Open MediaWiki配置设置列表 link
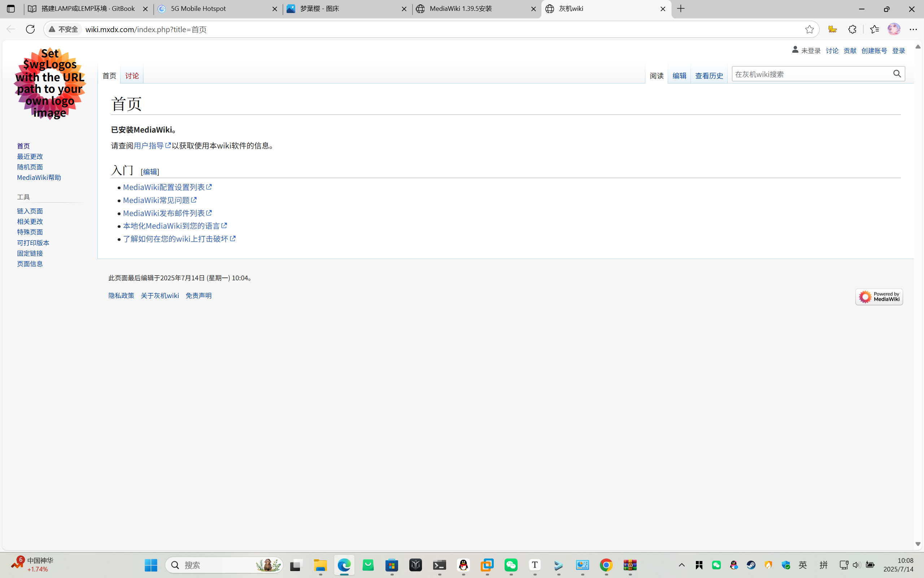 tap(167, 187)
